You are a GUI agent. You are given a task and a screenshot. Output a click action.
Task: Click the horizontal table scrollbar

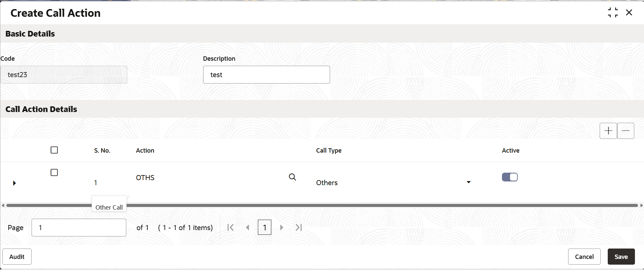pos(322,205)
